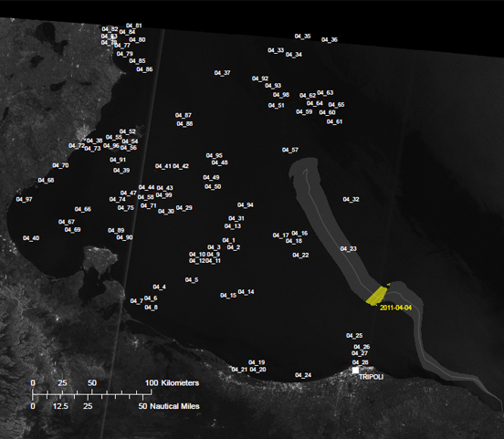
Task: Click the 100 Kilometers scale label
Action: 172,383
